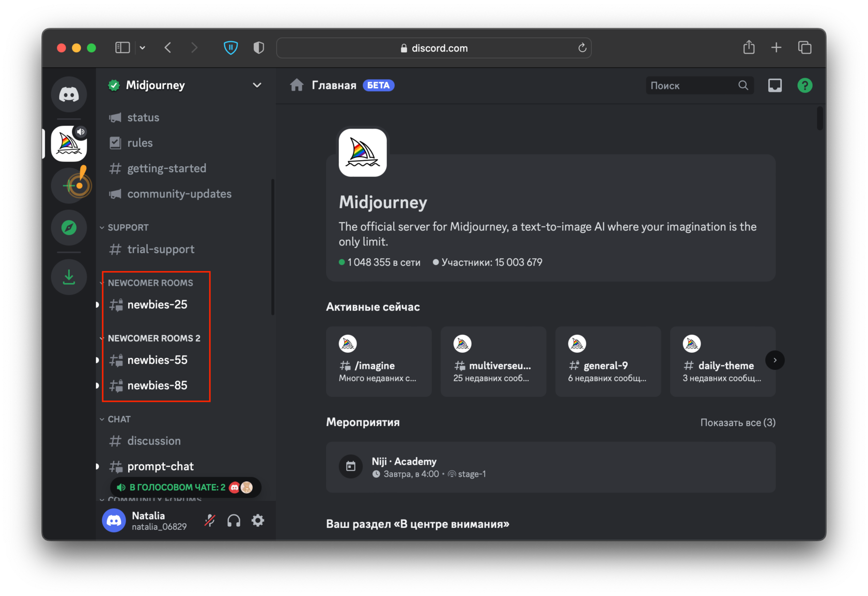
Task: Click the natalia_06829 username text
Action: [159, 527]
